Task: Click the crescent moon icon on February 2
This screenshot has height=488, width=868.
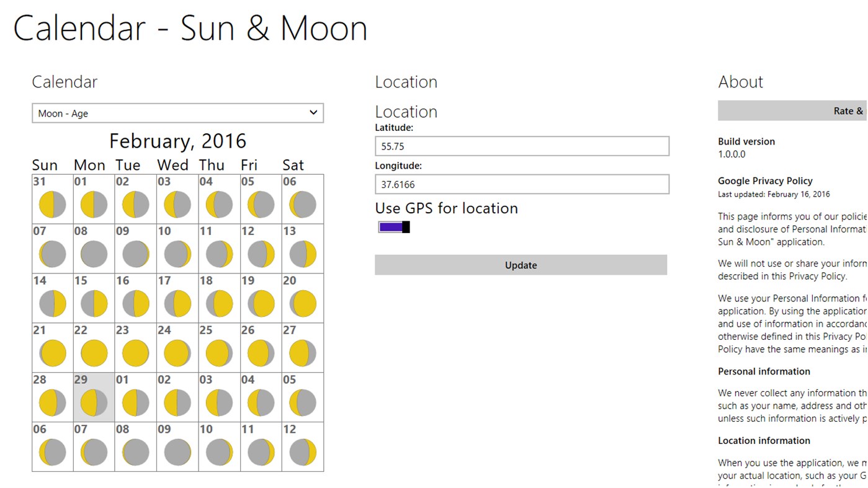Action: pos(136,203)
